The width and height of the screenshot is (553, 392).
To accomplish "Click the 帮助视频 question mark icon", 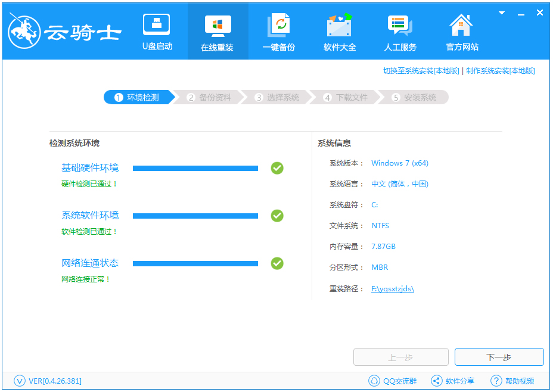I will 496,381.
